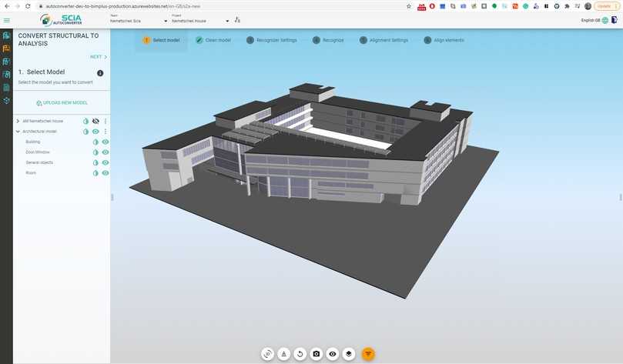Open the eye visibility button in bottom toolbar
Image resolution: width=623 pixels, height=364 pixels.
coord(333,354)
